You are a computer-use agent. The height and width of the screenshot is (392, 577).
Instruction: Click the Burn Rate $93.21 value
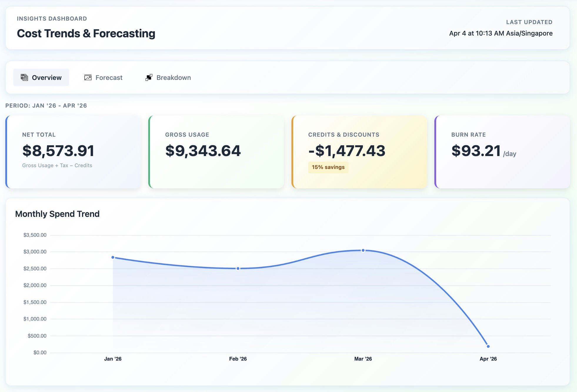tap(476, 151)
